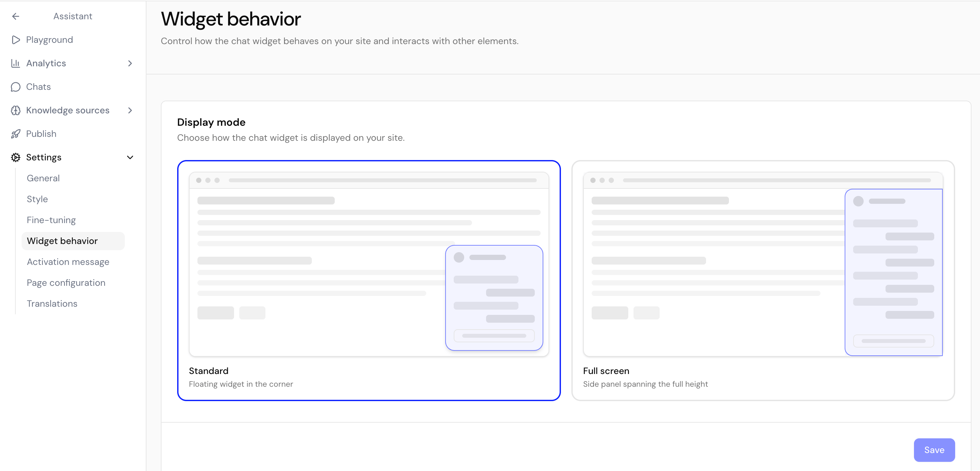Open Fine-tuning settings
The width and height of the screenshot is (980, 471).
(51, 220)
